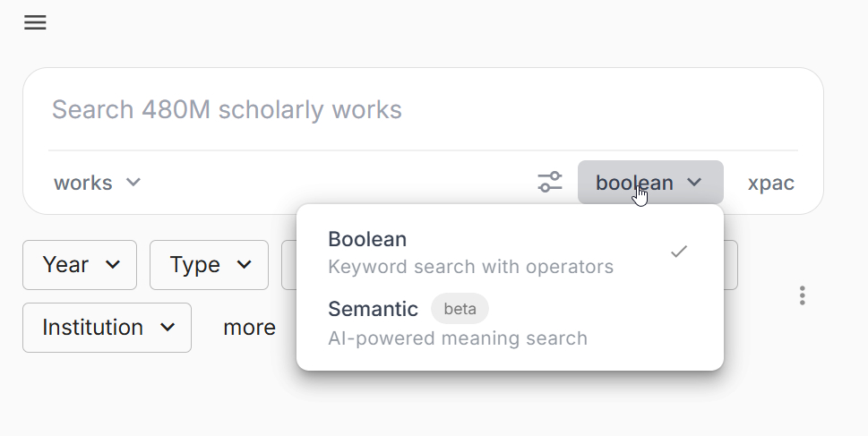Collapse the boolean search mode dropdown

click(649, 183)
